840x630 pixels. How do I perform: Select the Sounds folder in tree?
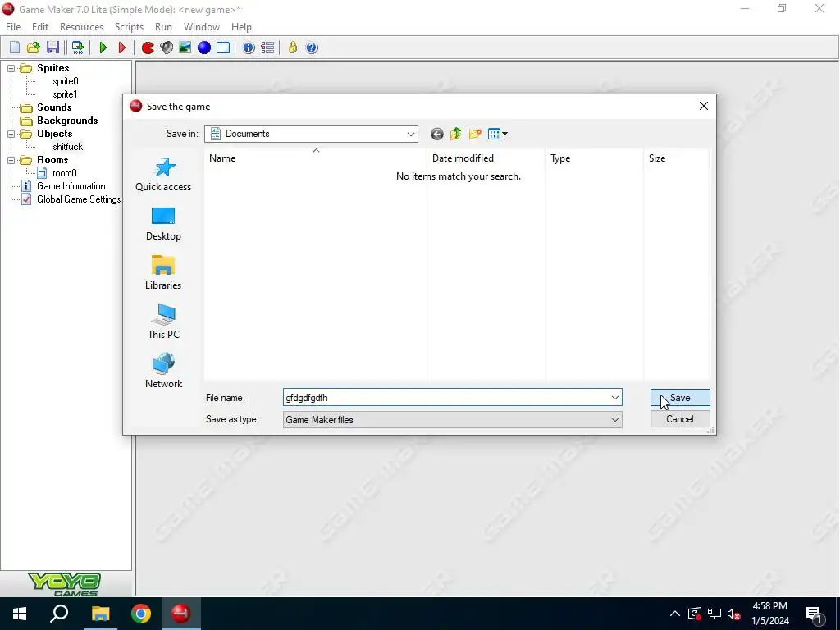[54, 107]
